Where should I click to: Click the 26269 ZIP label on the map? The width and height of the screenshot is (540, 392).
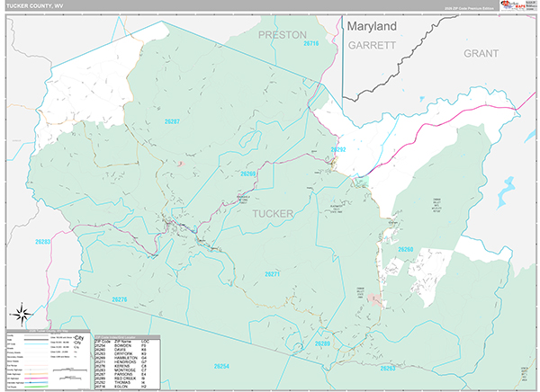click(248, 174)
